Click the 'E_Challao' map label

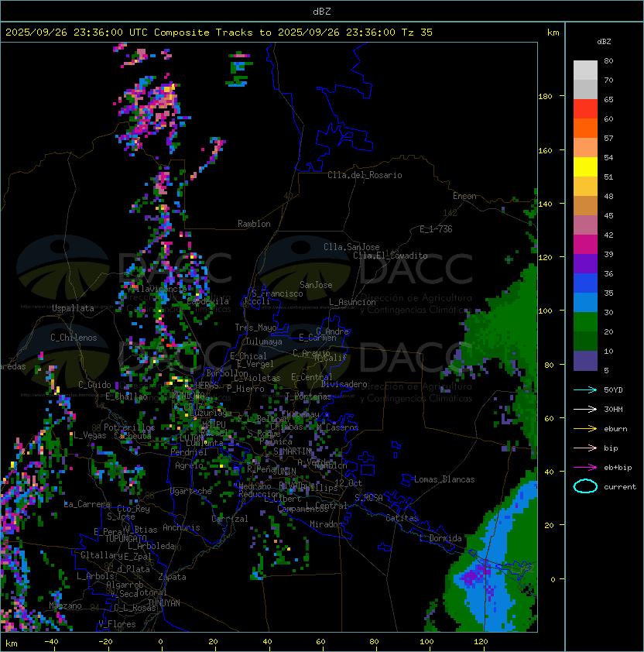click(x=126, y=396)
